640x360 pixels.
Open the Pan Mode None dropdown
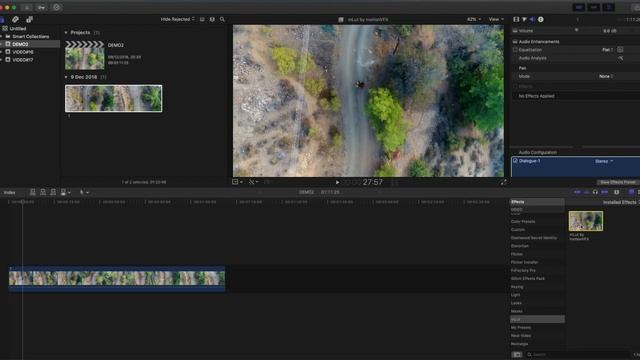[606, 76]
